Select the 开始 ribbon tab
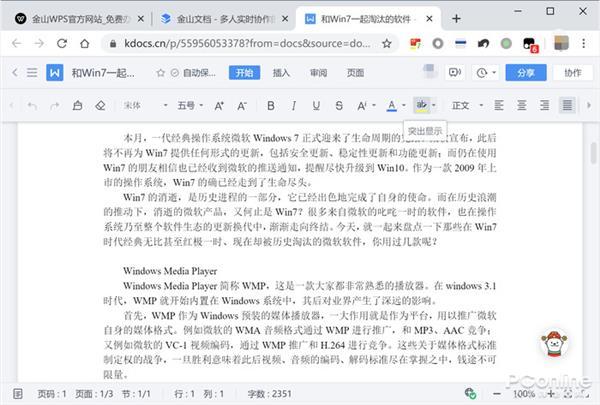600x405 pixels. pyautogui.click(x=245, y=73)
